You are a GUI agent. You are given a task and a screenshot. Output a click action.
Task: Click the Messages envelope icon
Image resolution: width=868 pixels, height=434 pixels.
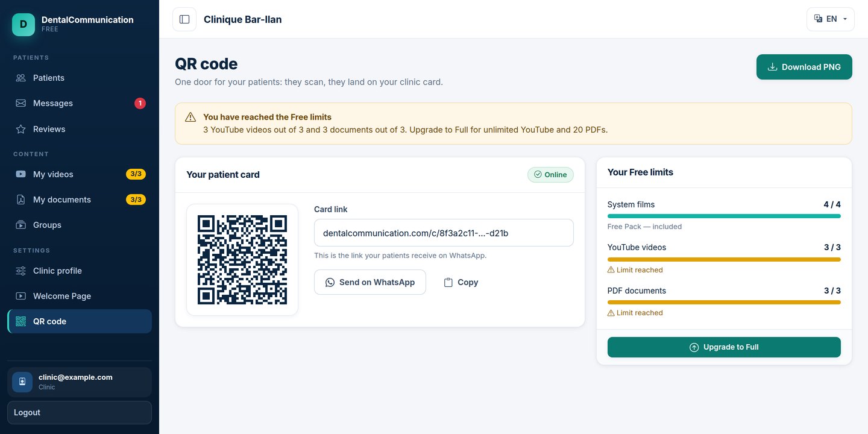click(x=21, y=103)
